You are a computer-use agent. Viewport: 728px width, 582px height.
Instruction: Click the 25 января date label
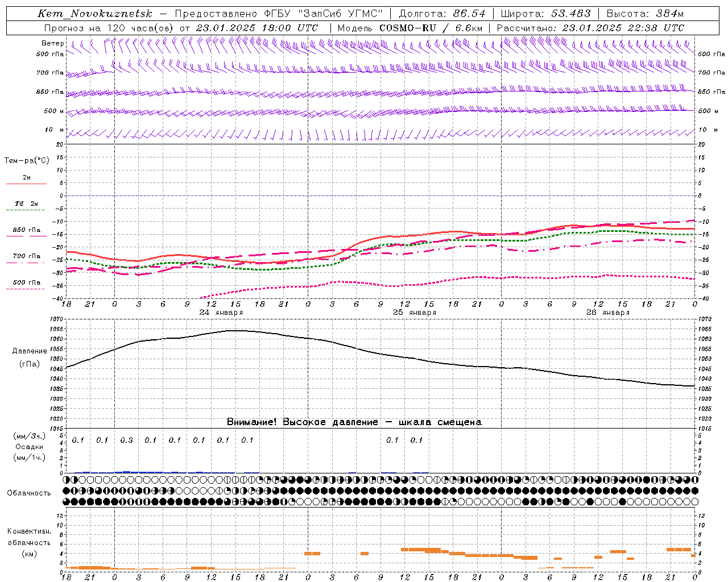415,313
